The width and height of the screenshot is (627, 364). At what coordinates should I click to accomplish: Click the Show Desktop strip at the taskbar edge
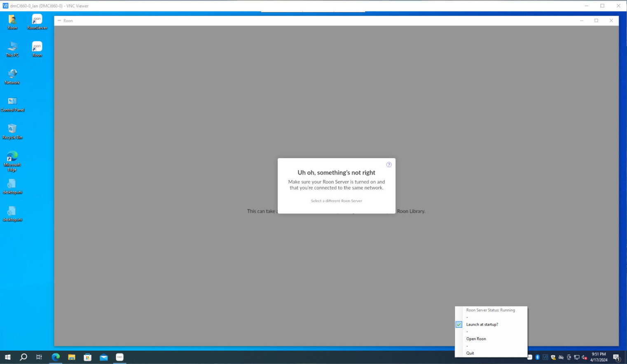pyautogui.click(x=625, y=357)
